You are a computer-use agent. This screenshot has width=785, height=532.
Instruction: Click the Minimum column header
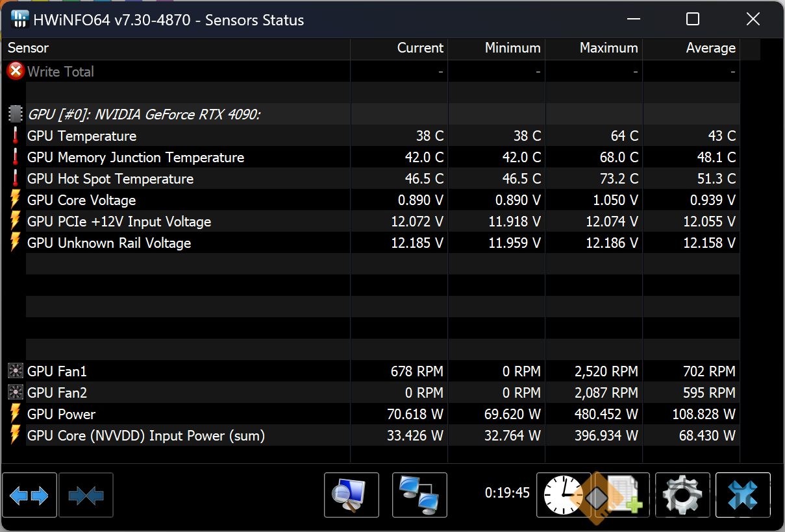512,48
